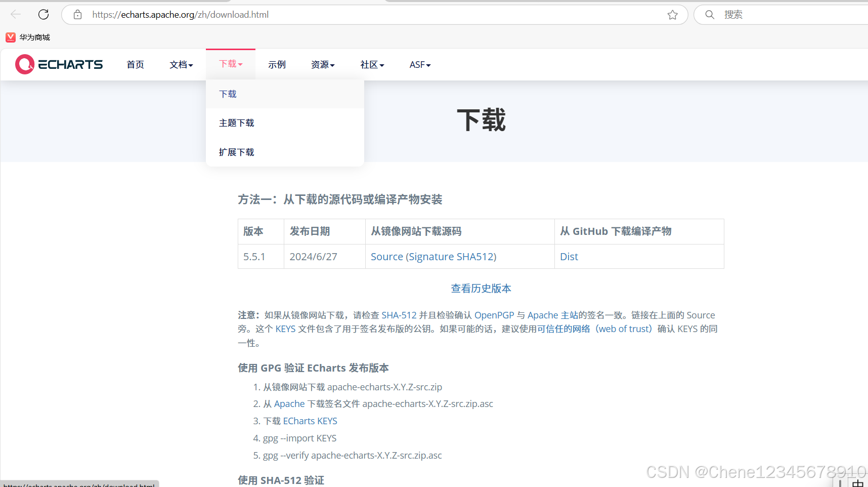Image resolution: width=868 pixels, height=487 pixels.
Task: Click the ECharts KEYS link
Action: (x=310, y=421)
